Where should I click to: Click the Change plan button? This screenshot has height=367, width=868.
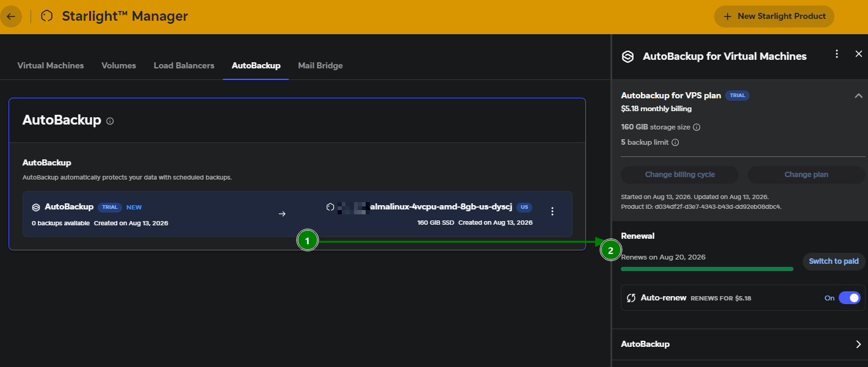(x=806, y=175)
